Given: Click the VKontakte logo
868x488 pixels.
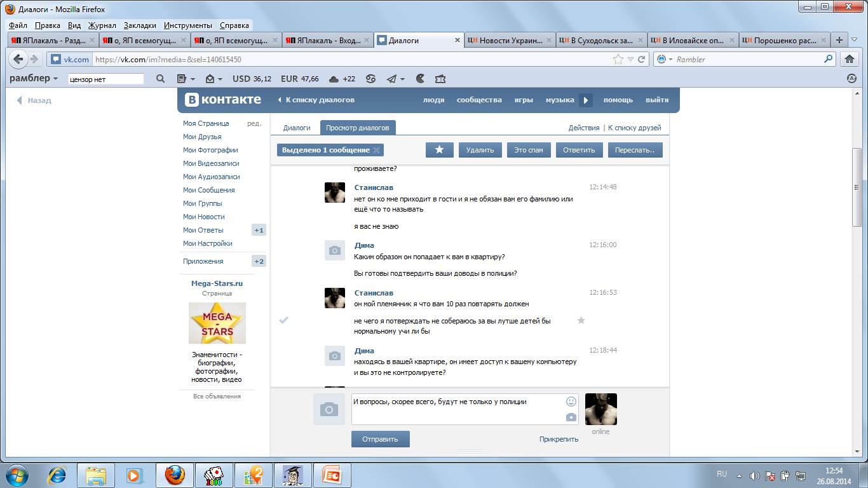Looking at the screenshot, I should click(223, 100).
